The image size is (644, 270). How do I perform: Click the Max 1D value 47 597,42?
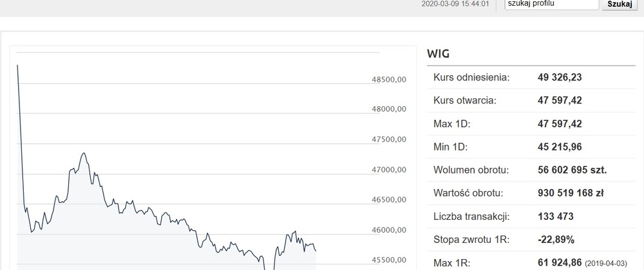click(560, 123)
